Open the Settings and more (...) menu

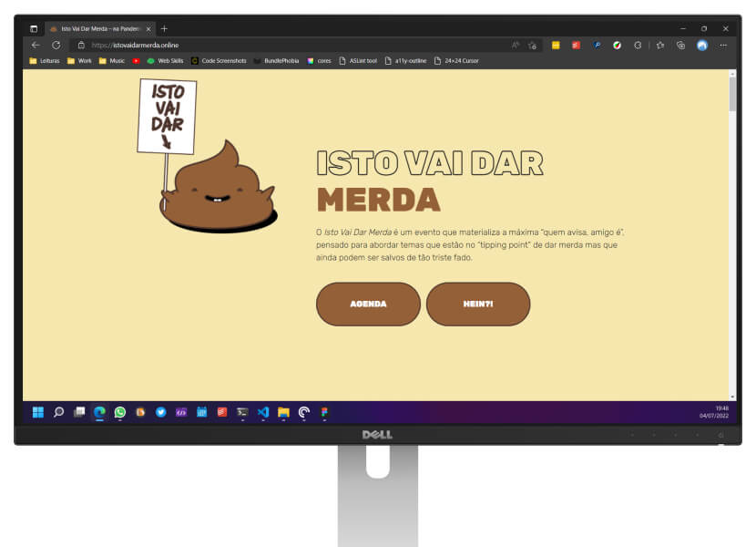coord(723,44)
